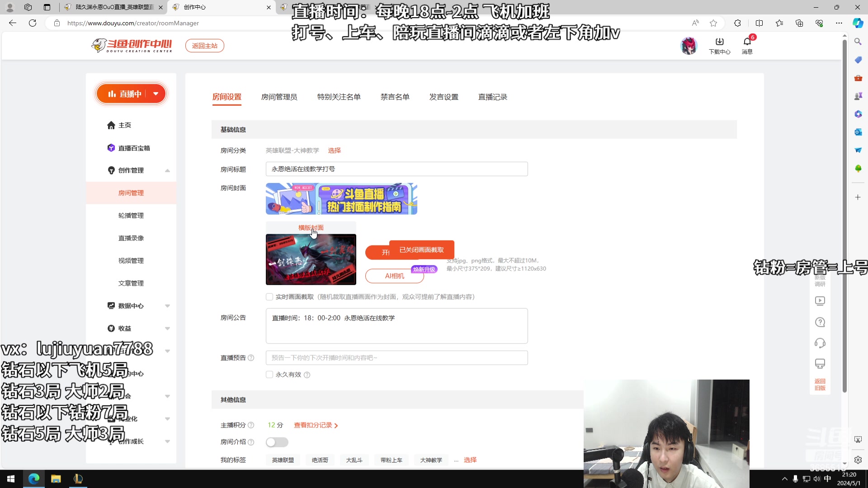Click the feedback monitor icon in floating bar
This screenshot has height=488, width=868.
(820, 364)
